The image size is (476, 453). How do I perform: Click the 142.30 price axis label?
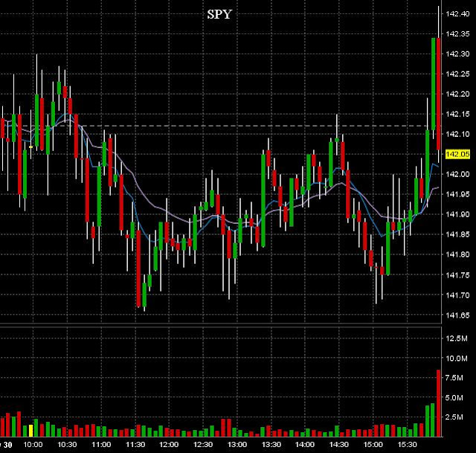tap(457, 54)
